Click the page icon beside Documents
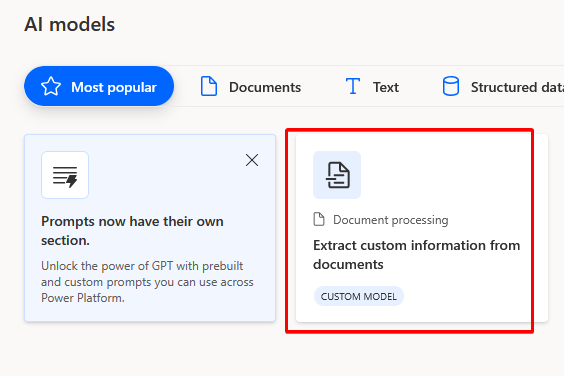The image size is (564, 376). (209, 86)
